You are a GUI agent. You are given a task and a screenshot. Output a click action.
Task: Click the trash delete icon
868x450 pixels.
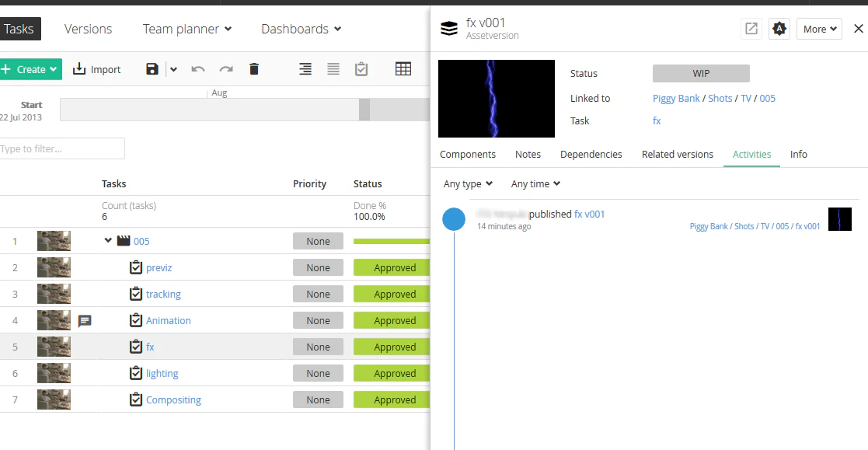254,69
